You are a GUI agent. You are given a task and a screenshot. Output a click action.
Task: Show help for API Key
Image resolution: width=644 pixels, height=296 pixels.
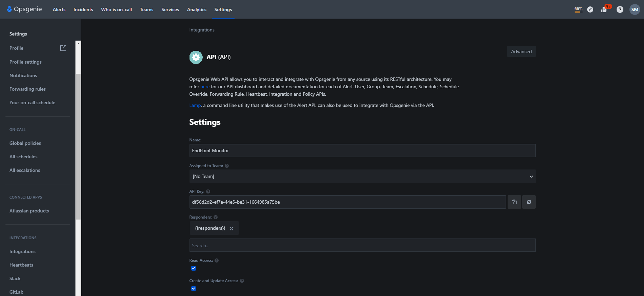208,191
